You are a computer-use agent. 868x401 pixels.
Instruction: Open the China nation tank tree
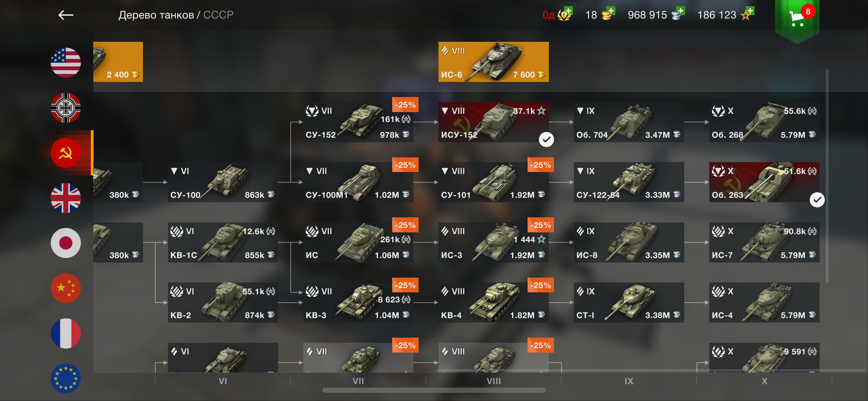[66, 288]
